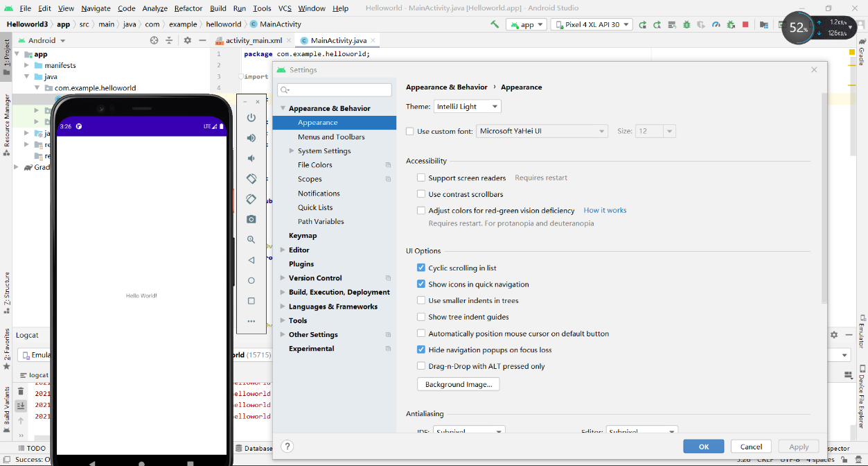Open the Android project view dropdown
This screenshot has height=466, width=868.
click(42, 40)
